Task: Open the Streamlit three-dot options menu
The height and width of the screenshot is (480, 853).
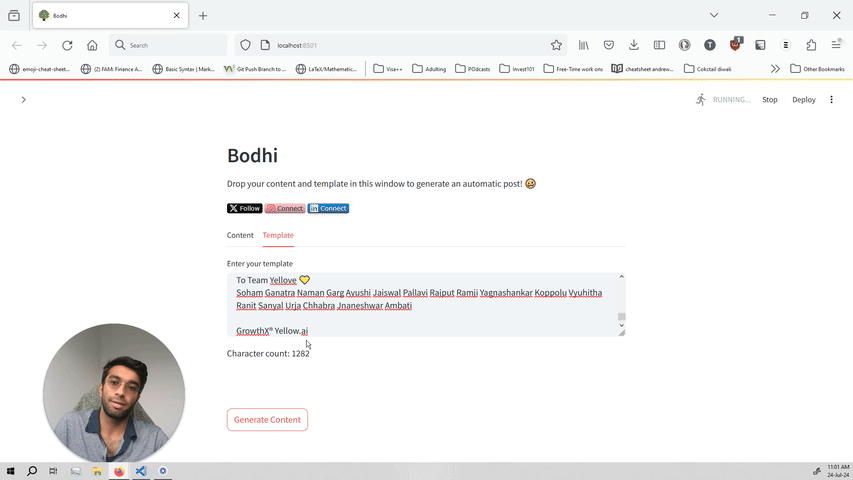Action: coord(831,100)
